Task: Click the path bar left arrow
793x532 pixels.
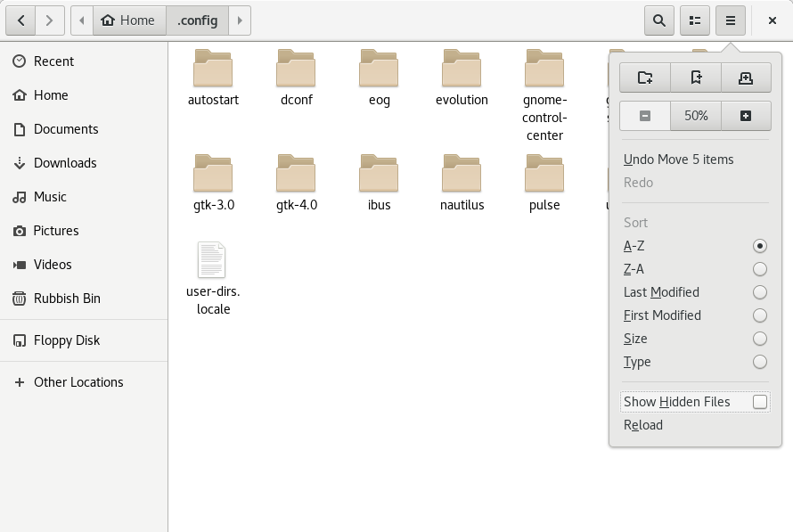Action: 82,20
